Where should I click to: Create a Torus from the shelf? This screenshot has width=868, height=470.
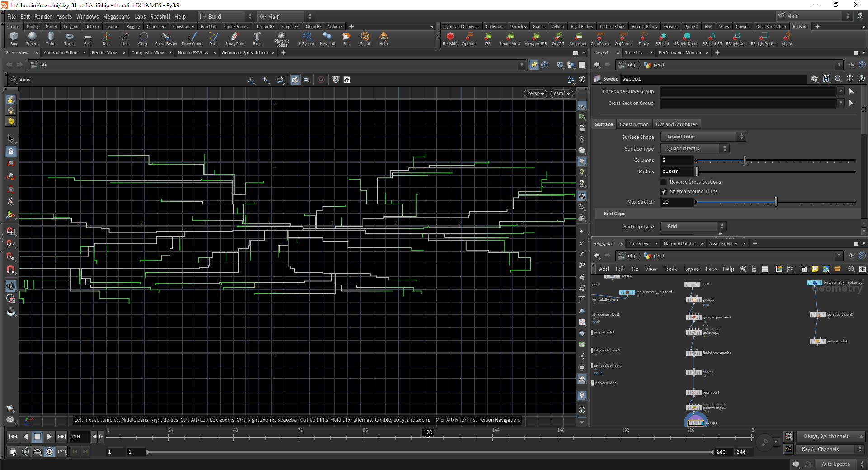click(69, 38)
